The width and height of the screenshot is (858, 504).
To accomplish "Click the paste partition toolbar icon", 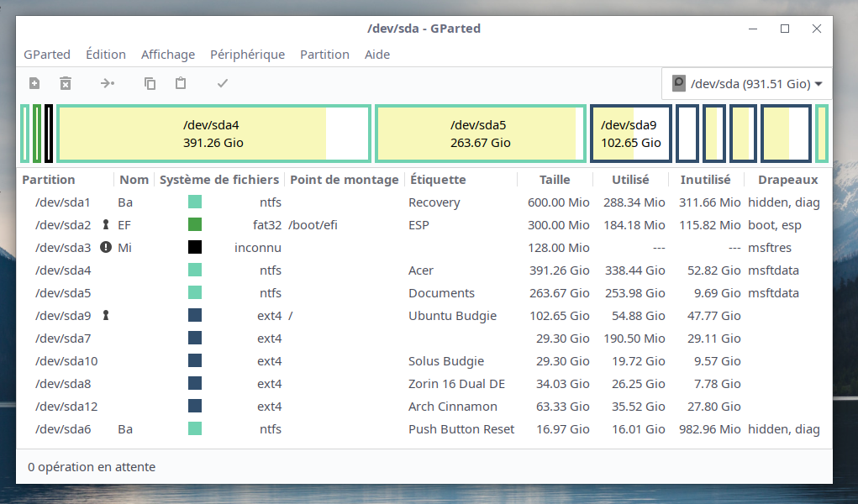I will [x=181, y=83].
